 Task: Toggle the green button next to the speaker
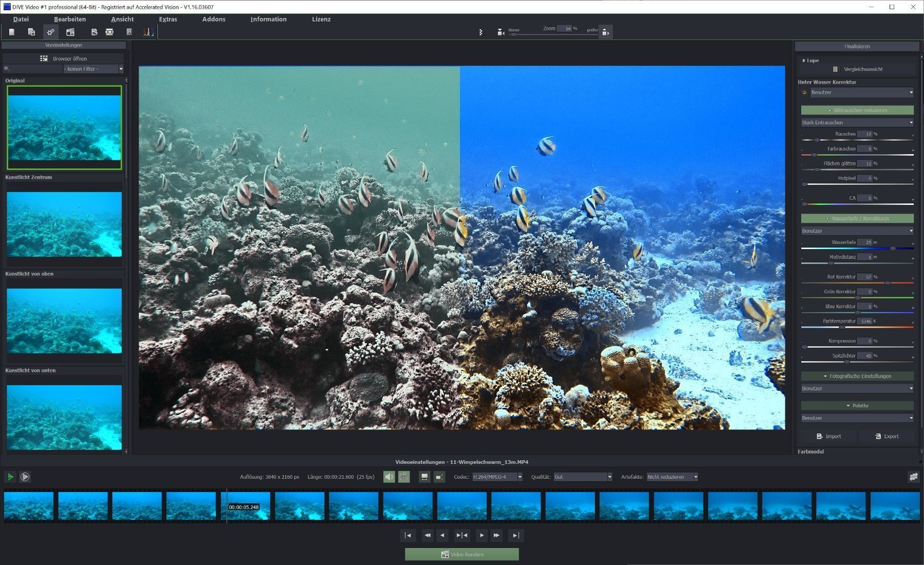(x=404, y=477)
